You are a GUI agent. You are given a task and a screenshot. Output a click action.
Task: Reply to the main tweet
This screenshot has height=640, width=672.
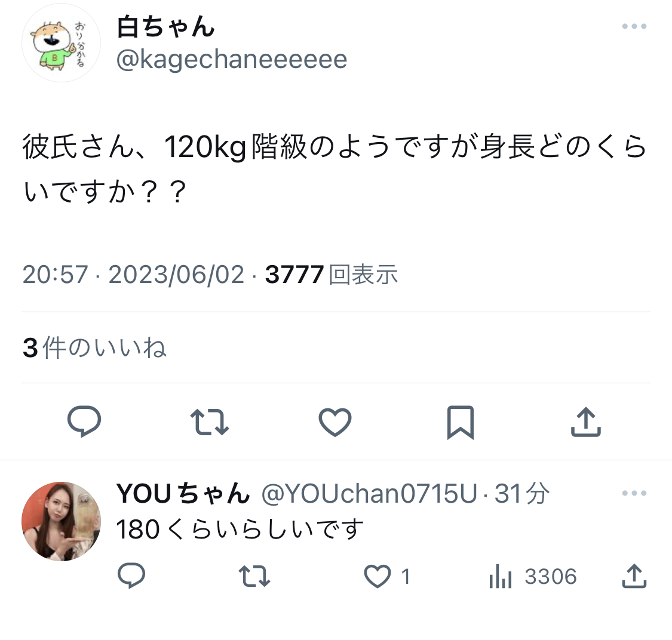point(84,421)
